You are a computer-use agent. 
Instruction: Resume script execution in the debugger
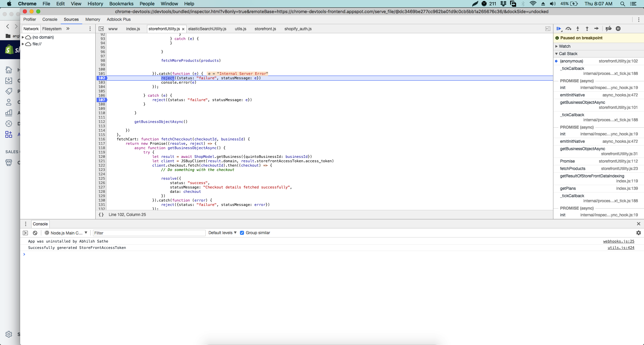tap(559, 29)
